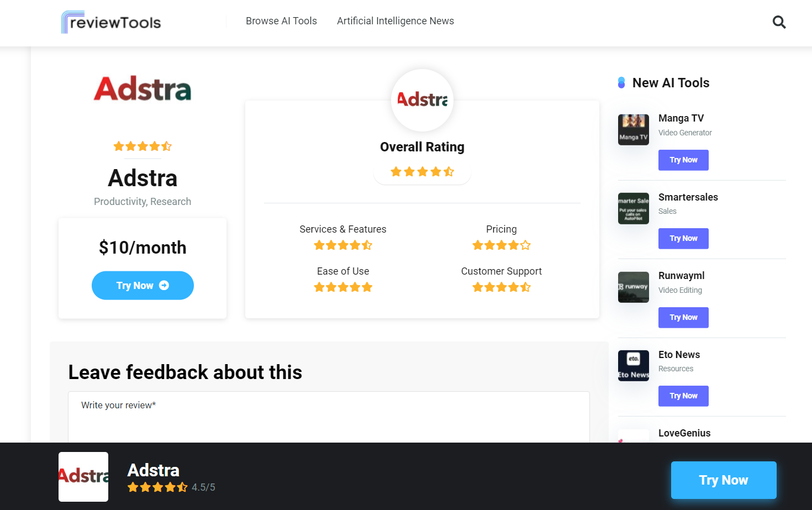Click the Services & Features star rating
Viewport: 812px width, 510px height.
343,245
